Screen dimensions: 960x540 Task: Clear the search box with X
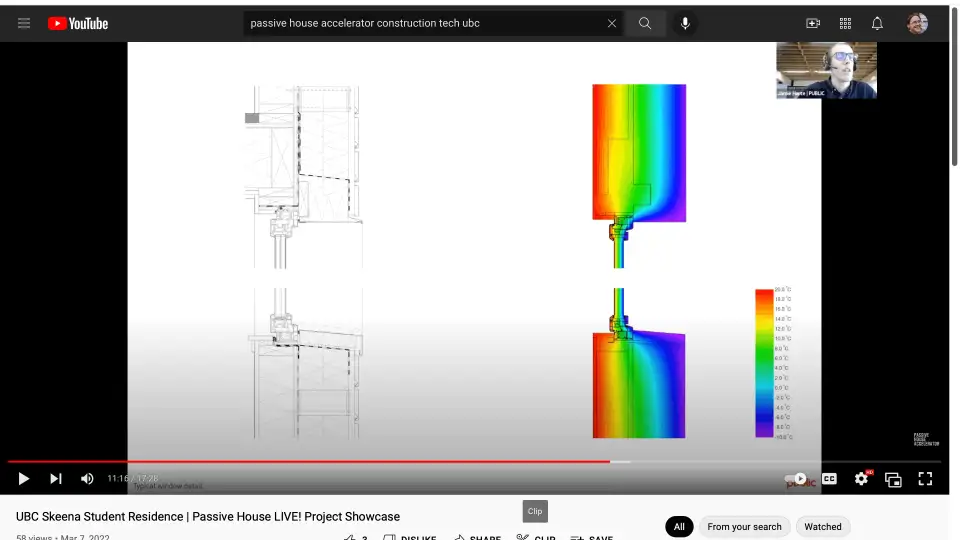[612, 23]
